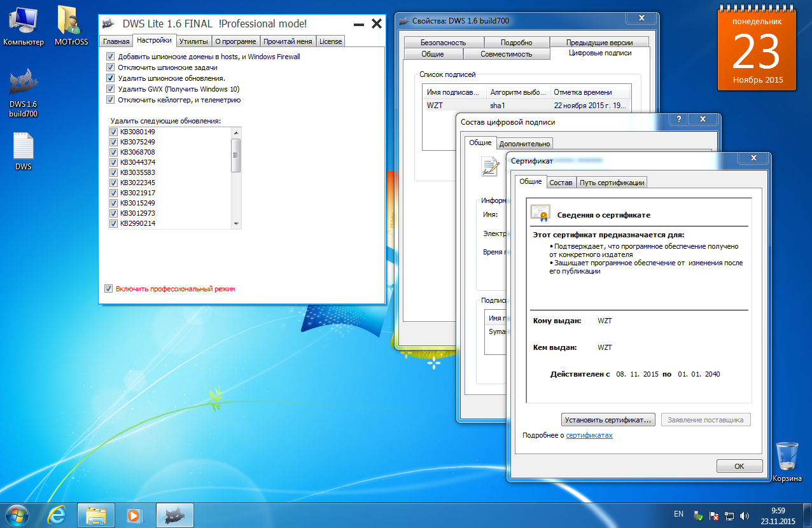Open Путь сертификации tab in Сертификат window
The width and height of the screenshot is (812, 528).
(x=612, y=183)
